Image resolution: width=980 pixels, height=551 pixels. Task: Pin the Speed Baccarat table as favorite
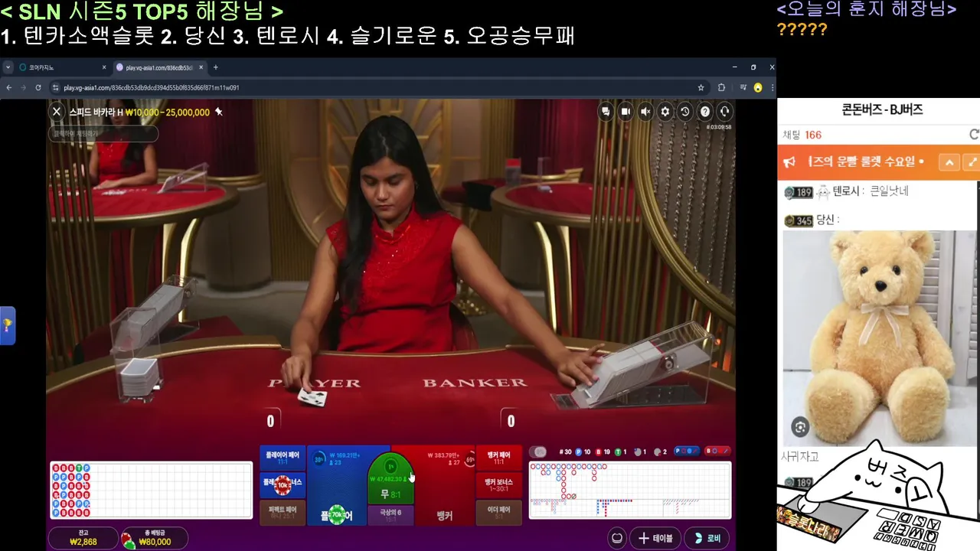tap(218, 112)
